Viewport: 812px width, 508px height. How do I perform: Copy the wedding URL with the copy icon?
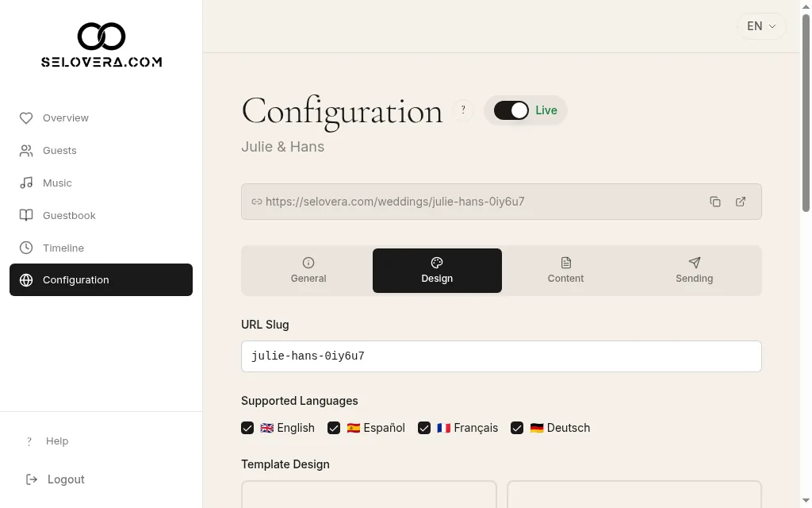pyautogui.click(x=715, y=202)
